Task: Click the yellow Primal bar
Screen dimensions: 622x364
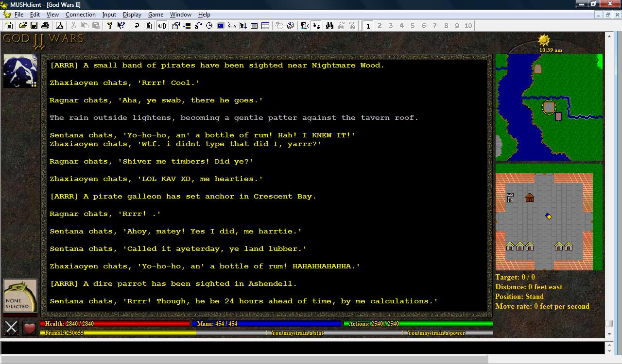Action: pos(119,333)
